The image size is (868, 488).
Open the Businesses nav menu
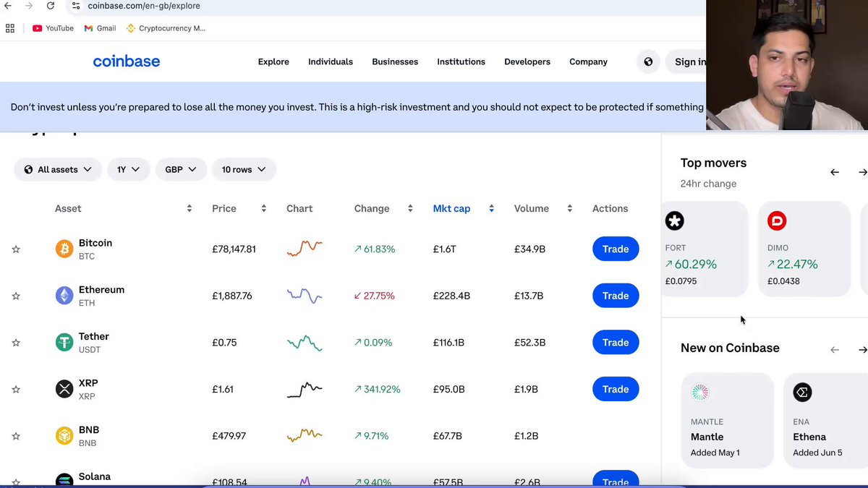395,61
